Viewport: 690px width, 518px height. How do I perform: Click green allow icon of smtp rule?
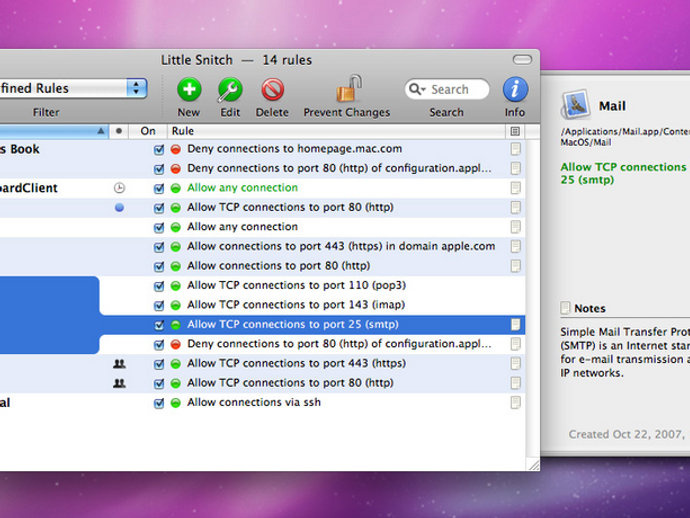pyautogui.click(x=176, y=325)
